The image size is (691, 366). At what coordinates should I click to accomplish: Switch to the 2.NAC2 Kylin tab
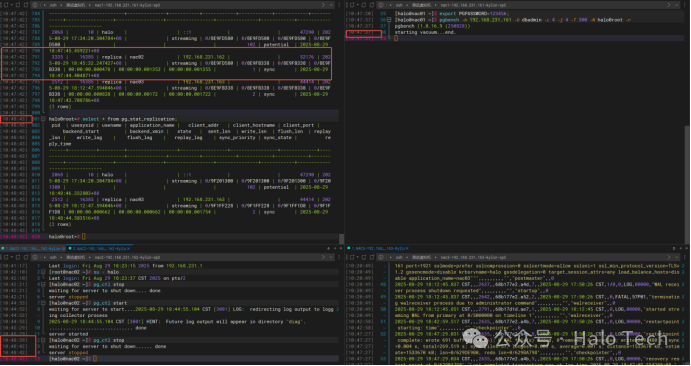point(98,248)
